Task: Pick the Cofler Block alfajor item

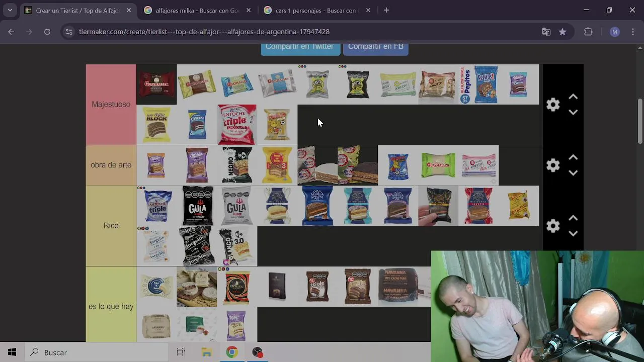Action: (x=156, y=125)
